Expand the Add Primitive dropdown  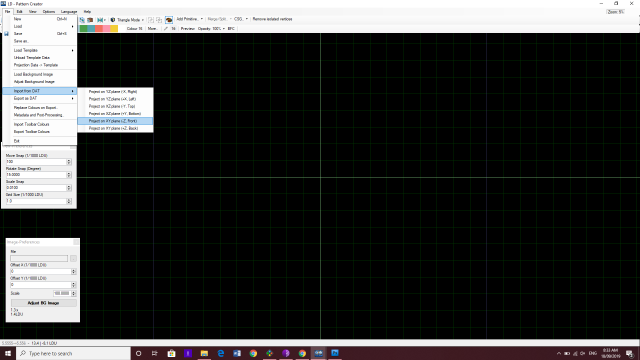[x=189, y=19]
